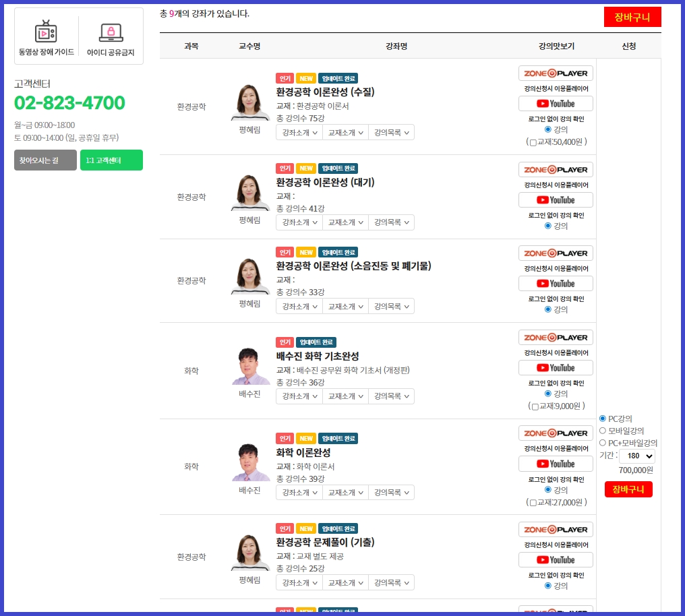The image size is (685, 616).
Task: Select PC강의 radio option
Action: coord(603,419)
